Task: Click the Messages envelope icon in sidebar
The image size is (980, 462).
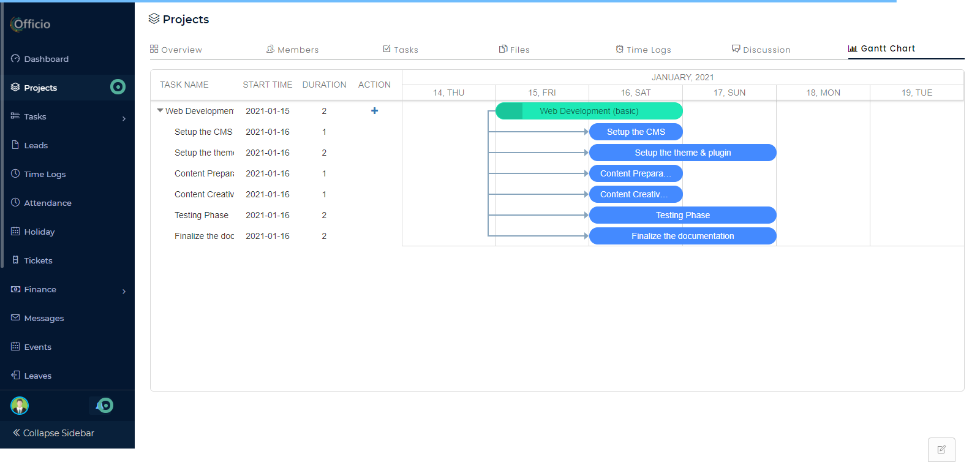Action: click(x=15, y=317)
